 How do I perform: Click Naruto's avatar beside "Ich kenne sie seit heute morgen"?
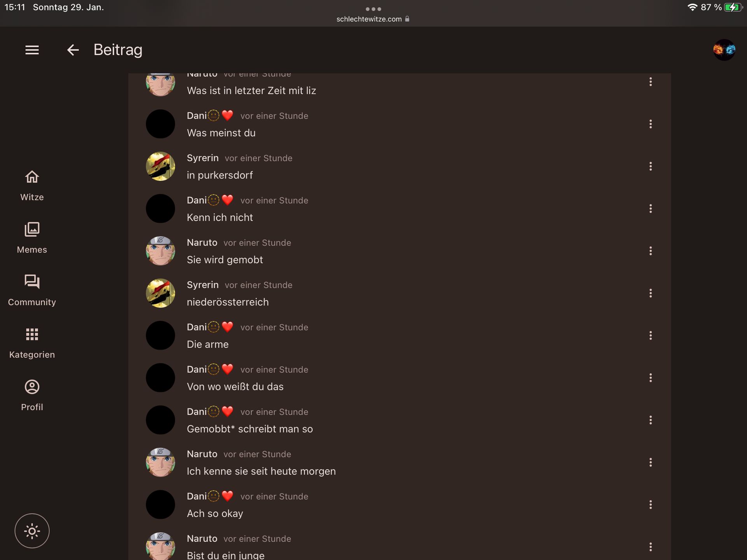[160, 462]
